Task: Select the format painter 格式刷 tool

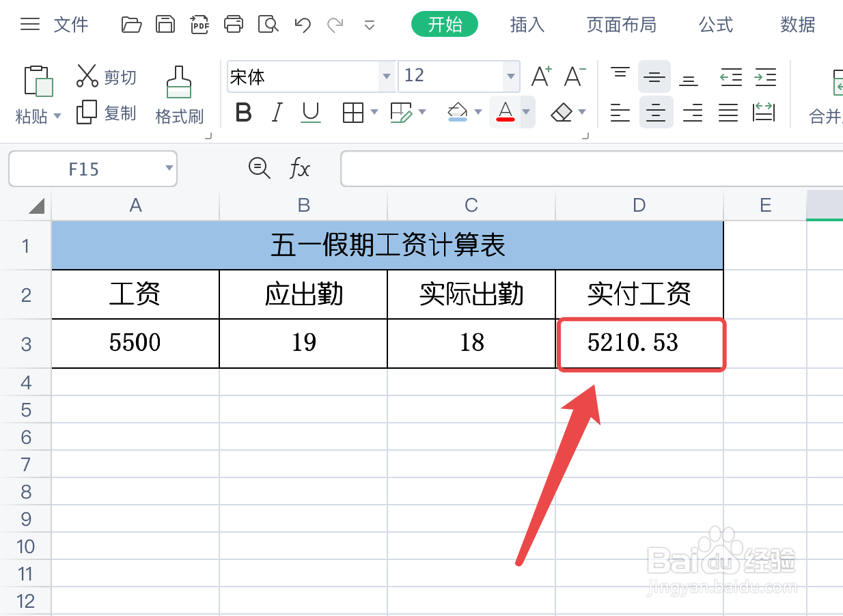Action: [x=179, y=96]
